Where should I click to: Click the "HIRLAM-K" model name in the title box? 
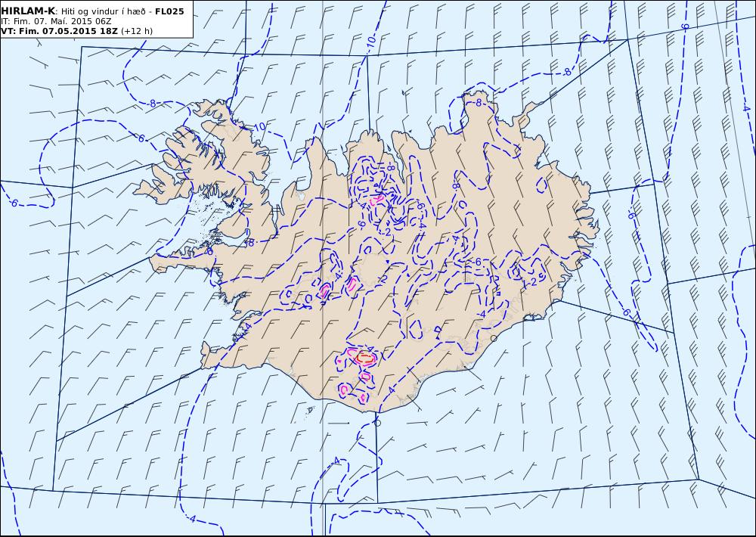click(x=28, y=11)
